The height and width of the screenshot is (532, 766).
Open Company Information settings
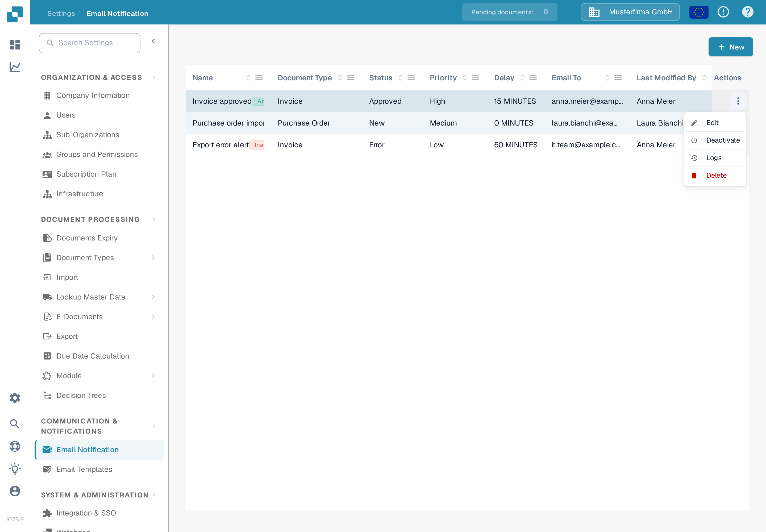(99, 95)
